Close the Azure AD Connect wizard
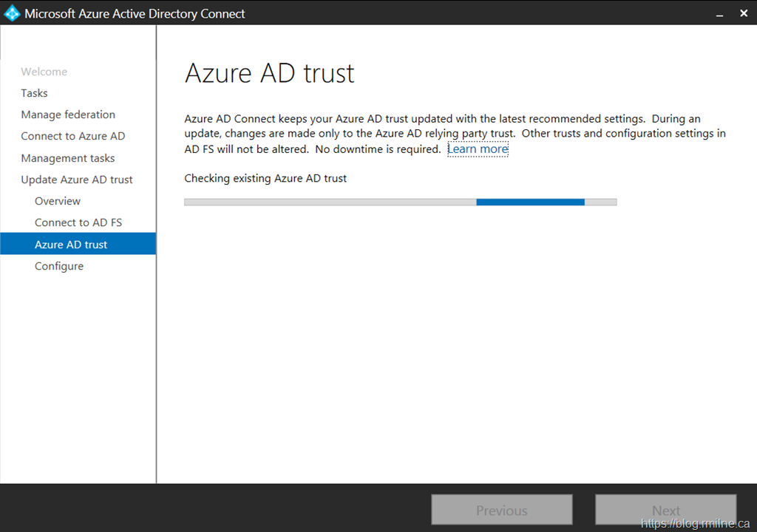 coord(743,13)
